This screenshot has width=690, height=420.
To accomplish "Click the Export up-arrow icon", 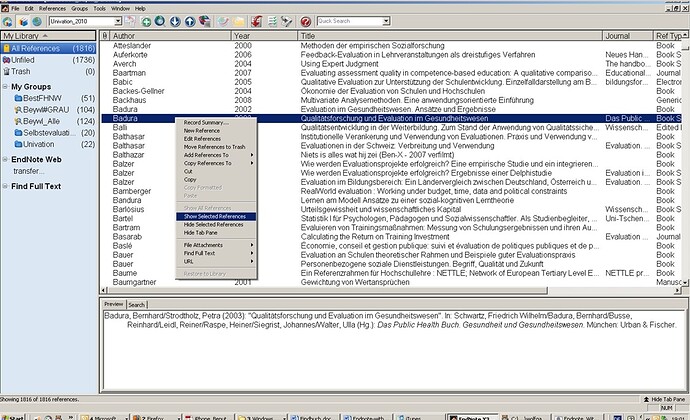I will click(x=190, y=21).
